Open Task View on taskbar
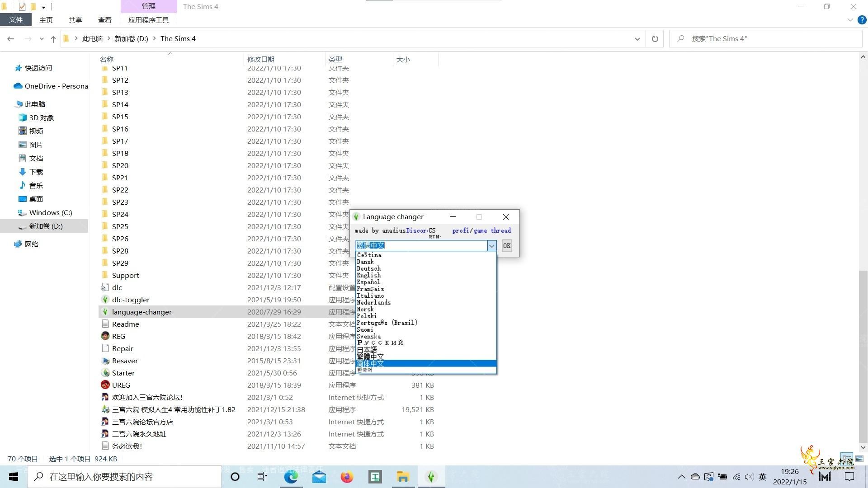Screen dimensions: 868x488 click(x=262, y=477)
